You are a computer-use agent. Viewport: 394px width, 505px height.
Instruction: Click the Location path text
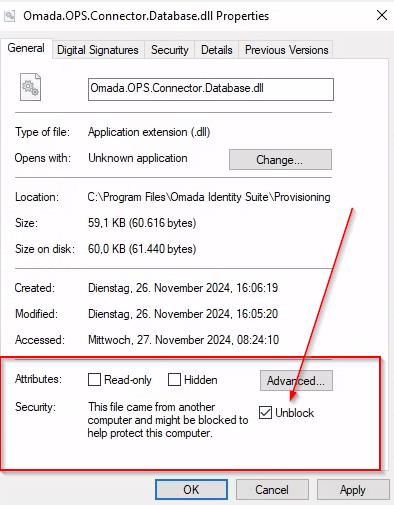pos(209,197)
